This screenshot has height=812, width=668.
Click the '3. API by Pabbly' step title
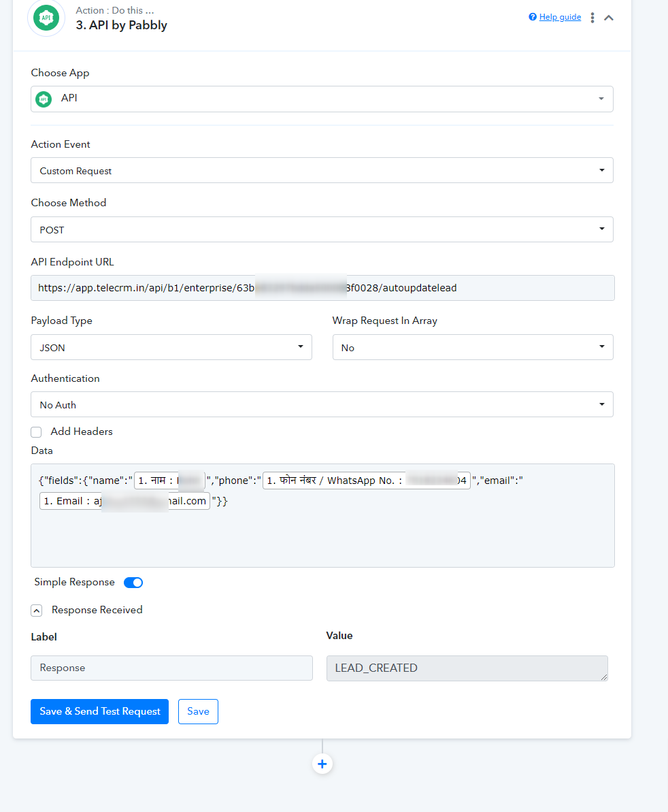[122, 25]
